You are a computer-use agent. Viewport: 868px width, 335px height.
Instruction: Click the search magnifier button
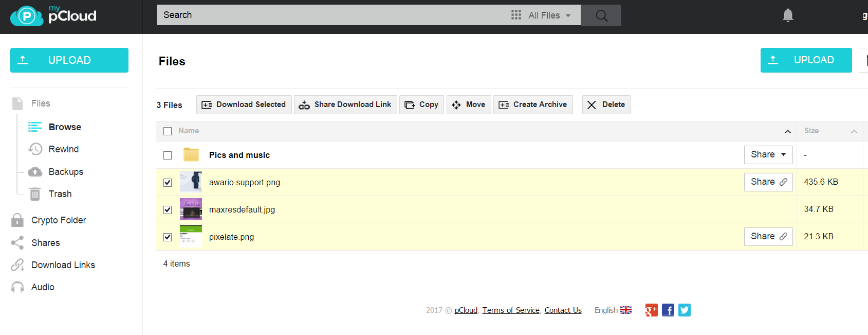pos(601,15)
